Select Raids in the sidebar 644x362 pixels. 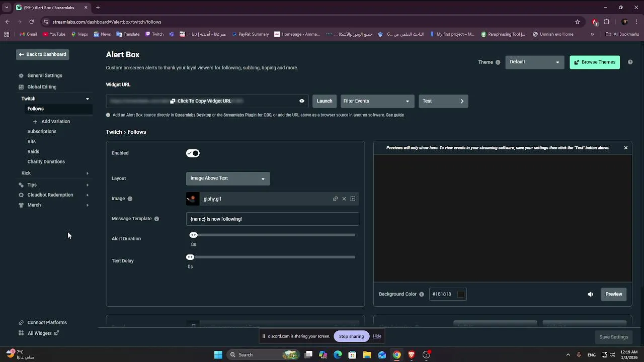point(33,152)
